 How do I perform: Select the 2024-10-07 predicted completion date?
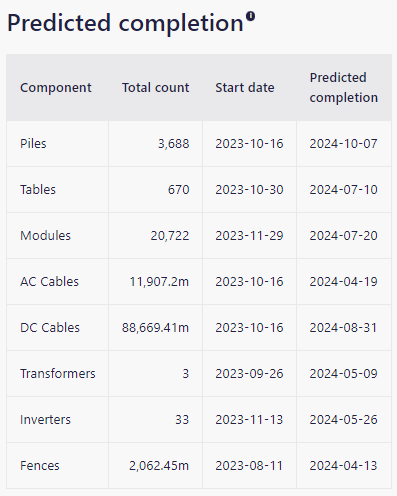tap(343, 144)
